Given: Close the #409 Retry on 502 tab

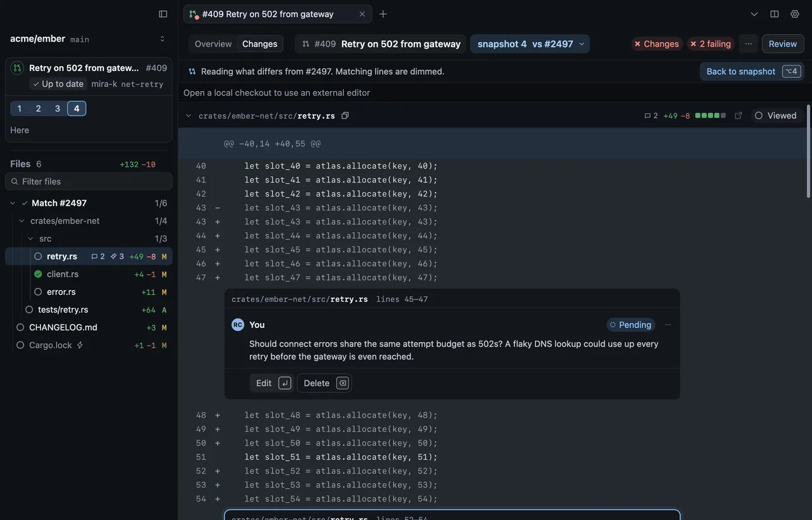Looking at the screenshot, I should [x=362, y=14].
